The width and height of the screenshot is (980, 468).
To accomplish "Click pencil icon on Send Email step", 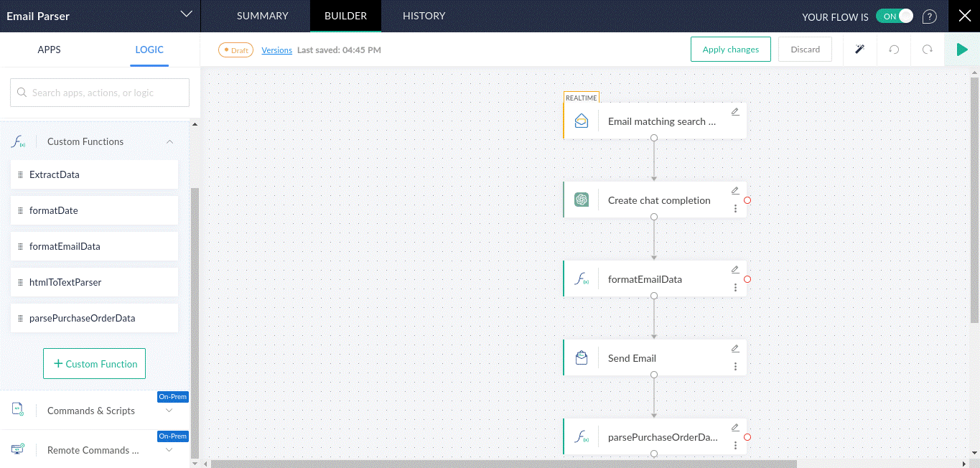I will pyautogui.click(x=735, y=349).
